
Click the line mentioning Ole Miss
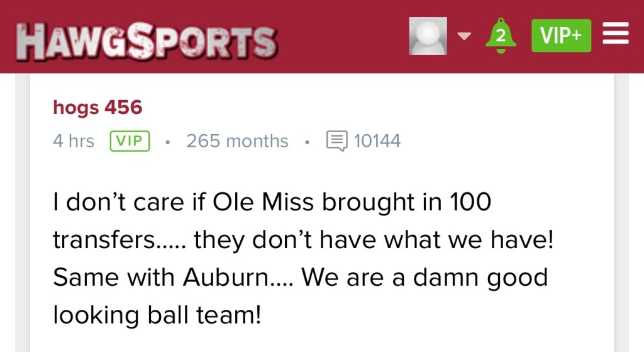[272, 203]
